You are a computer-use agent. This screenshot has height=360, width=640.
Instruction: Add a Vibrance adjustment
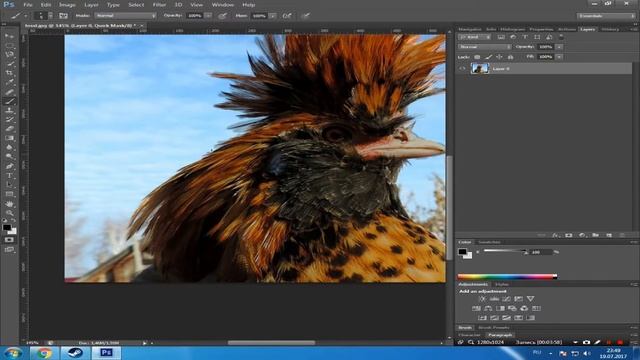(530, 299)
